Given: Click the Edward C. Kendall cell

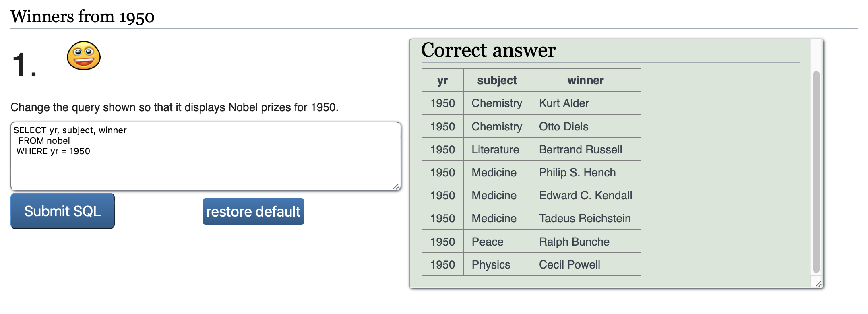Looking at the screenshot, I should pos(586,196).
